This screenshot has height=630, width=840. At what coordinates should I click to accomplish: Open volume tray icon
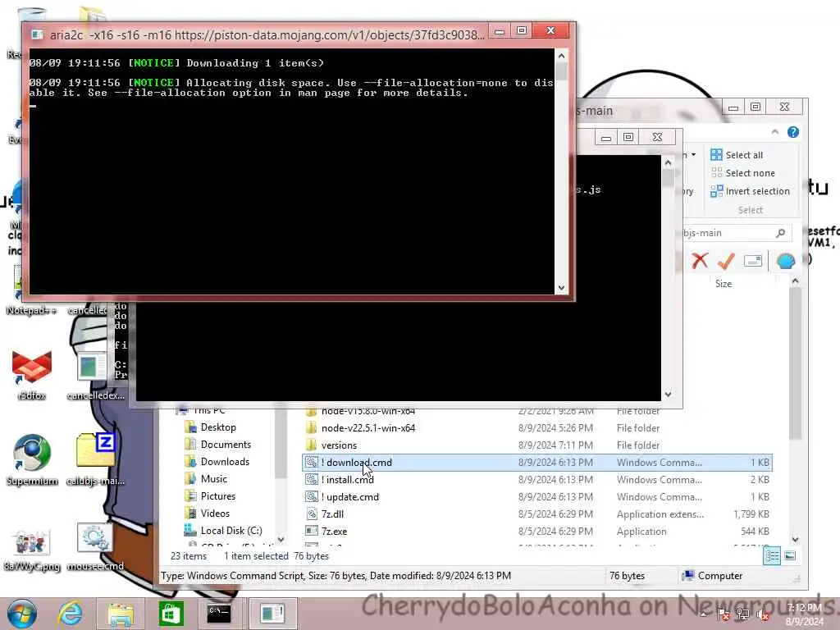tap(763, 614)
